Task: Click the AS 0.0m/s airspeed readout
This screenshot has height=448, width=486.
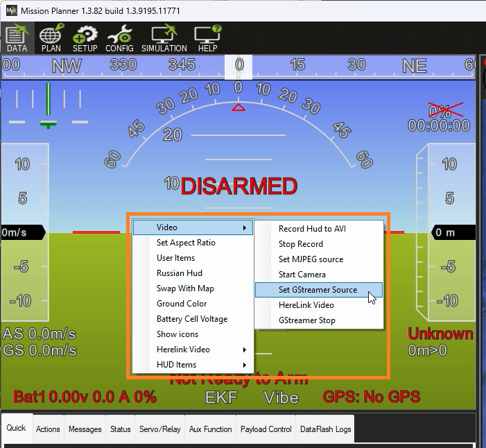Action: pos(39,334)
